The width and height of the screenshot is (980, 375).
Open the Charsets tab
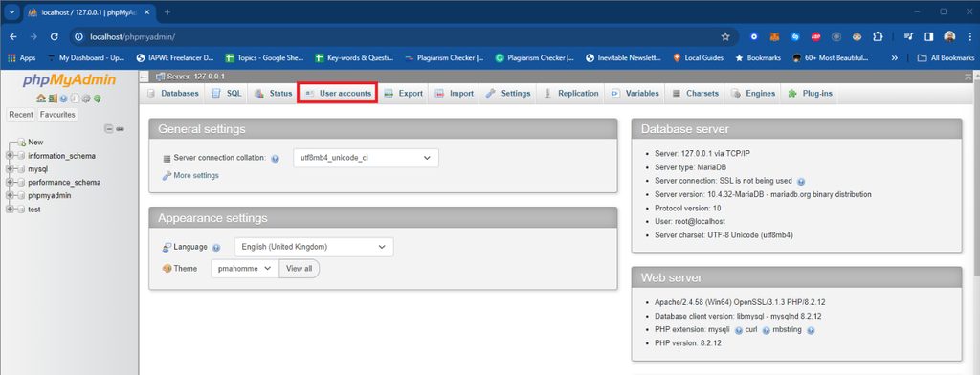696,93
